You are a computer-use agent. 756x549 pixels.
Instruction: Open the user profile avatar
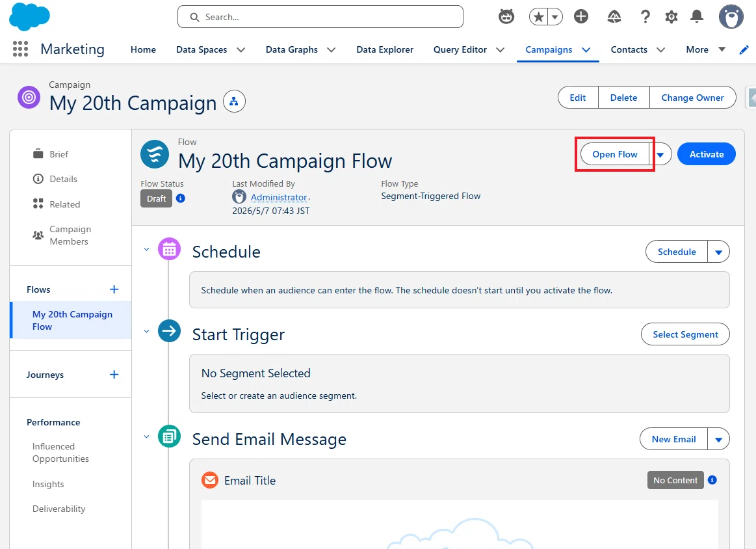[731, 18]
